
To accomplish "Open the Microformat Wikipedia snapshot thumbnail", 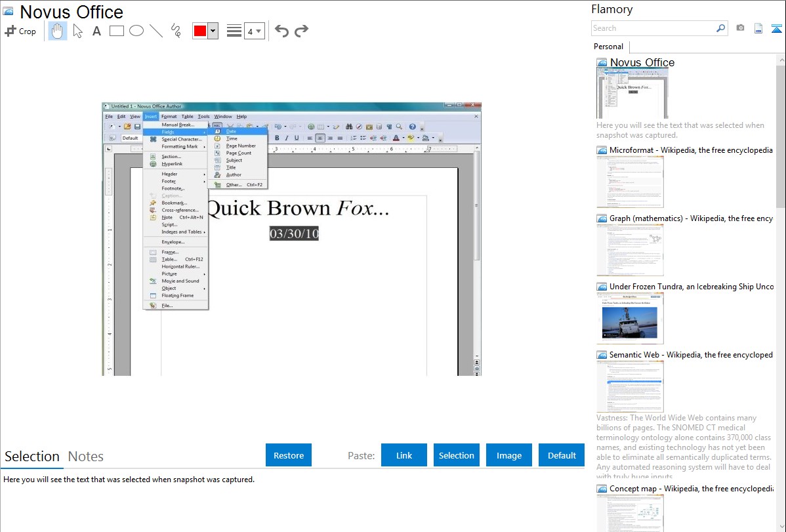I will 630,182.
